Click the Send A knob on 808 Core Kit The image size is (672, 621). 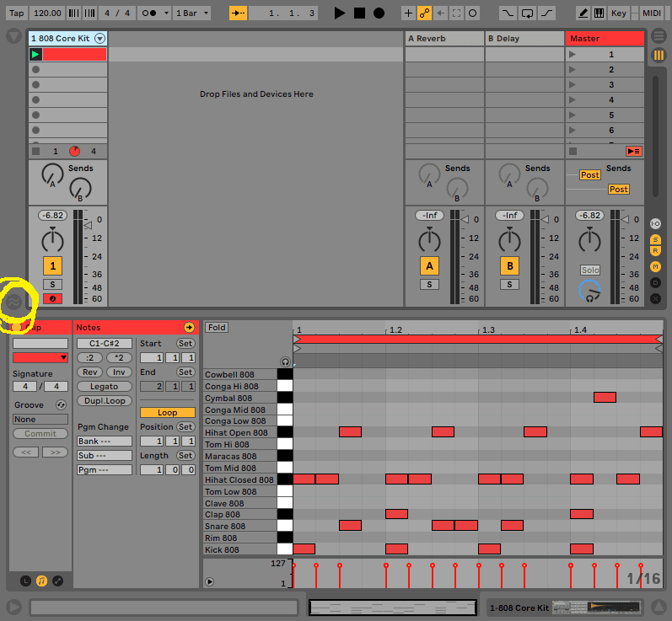pyautogui.click(x=52, y=174)
